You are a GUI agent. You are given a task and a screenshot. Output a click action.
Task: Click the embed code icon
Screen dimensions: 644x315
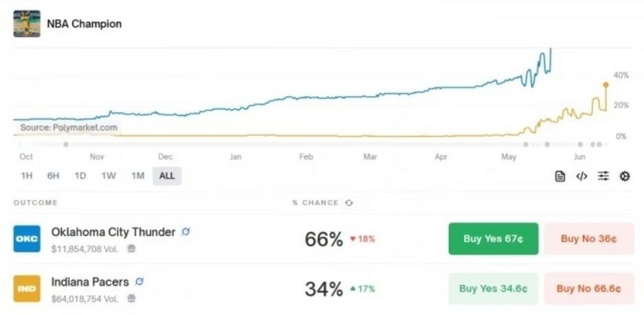(581, 176)
